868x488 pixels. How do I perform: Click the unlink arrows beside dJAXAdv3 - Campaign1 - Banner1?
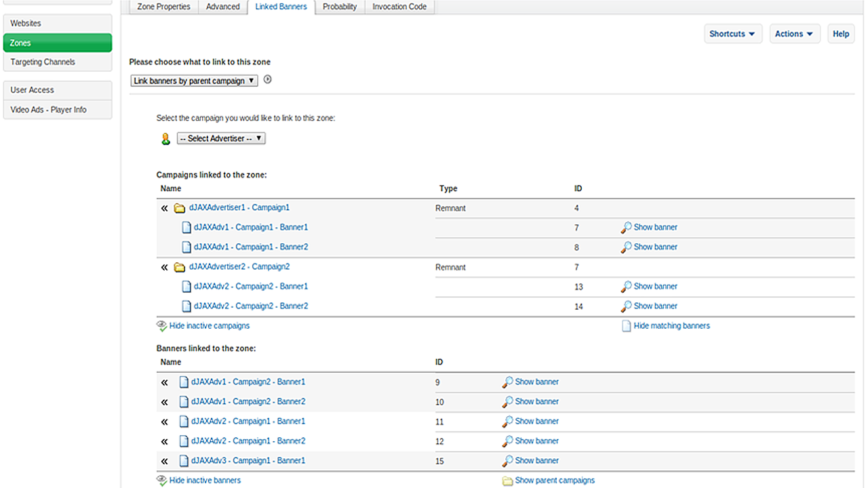(164, 462)
